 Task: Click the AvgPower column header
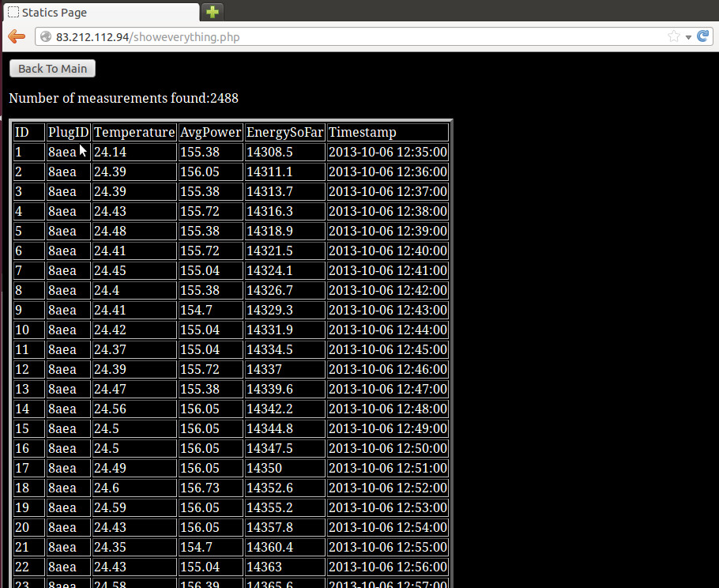210,132
